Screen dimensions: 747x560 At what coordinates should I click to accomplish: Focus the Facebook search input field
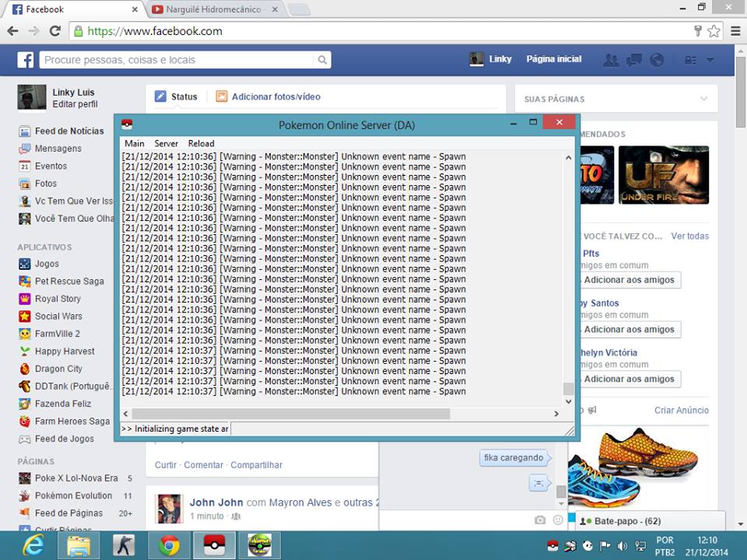(177, 60)
